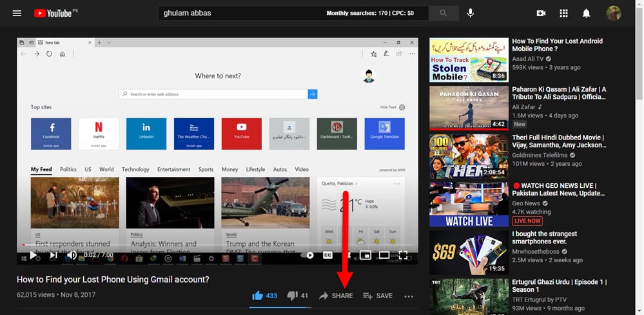This screenshot has width=644, height=315.
Task: Open the account avatar menu
Action: click(x=614, y=13)
